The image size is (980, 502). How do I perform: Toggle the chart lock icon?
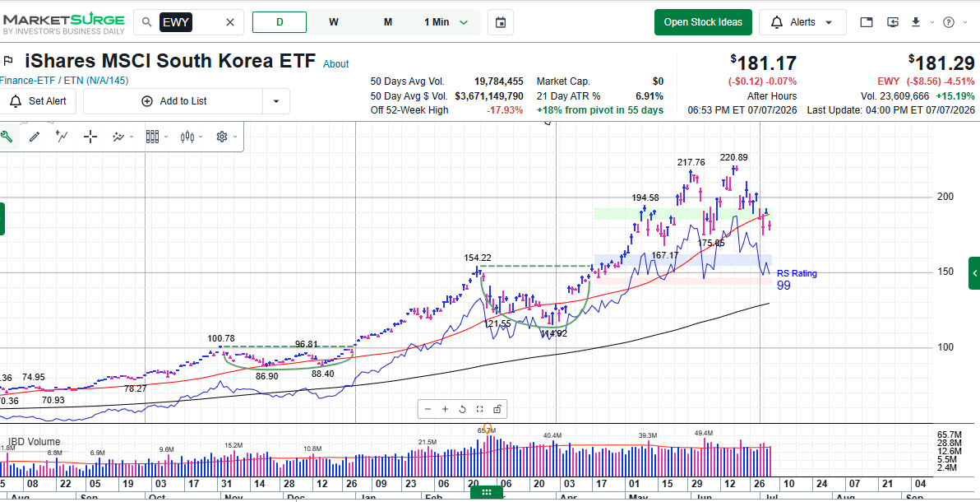coord(497,409)
